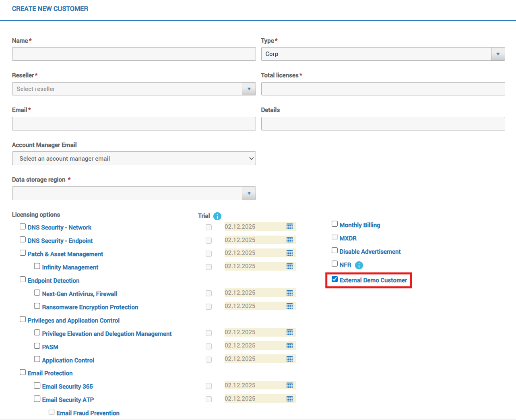Tick the PASM checkbox
Screen dimensions: 516x420
click(37, 346)
